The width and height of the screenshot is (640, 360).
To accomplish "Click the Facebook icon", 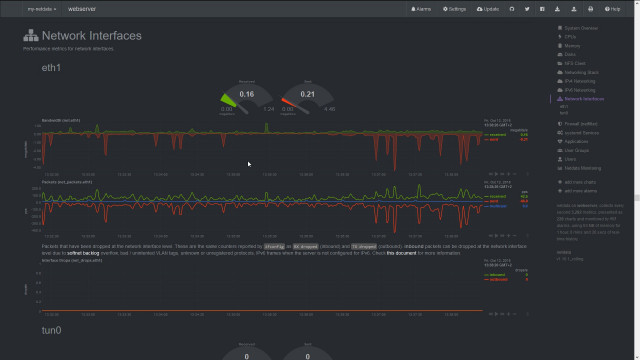I will (542, 9).
